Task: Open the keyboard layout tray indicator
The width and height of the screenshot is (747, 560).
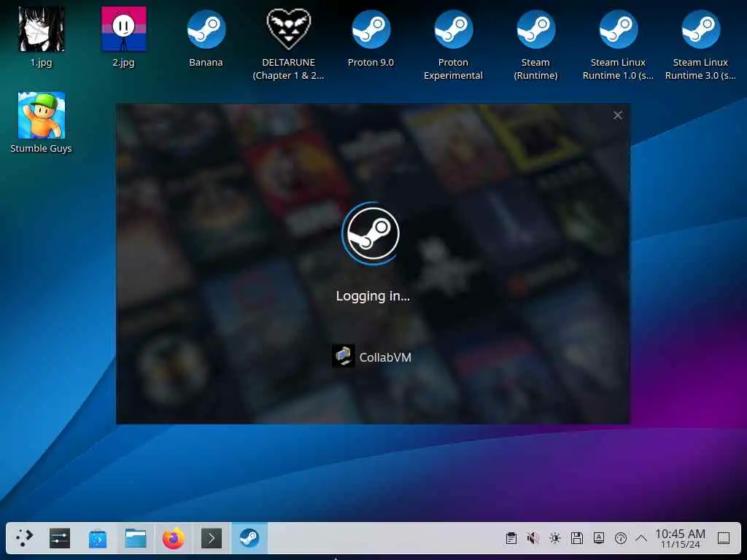Action: click(599, 538)
